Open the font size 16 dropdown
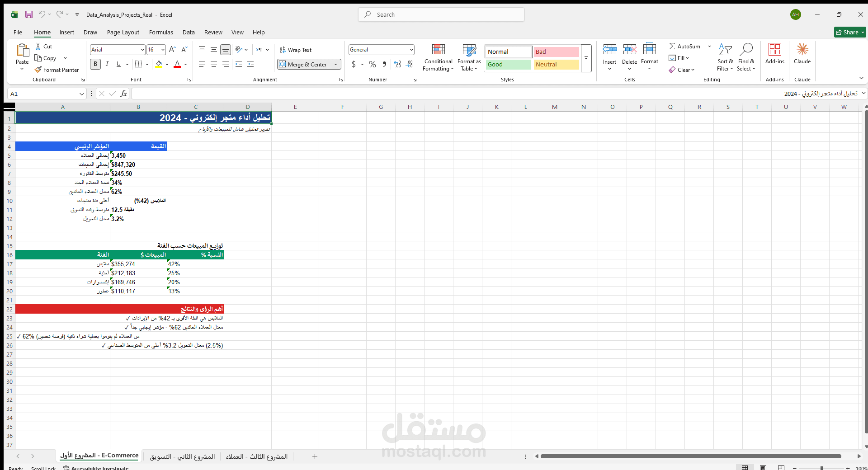 (x=163, y=50)
